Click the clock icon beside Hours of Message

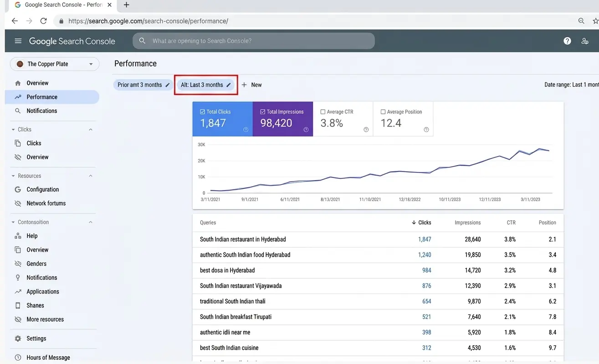click(18, 358)
